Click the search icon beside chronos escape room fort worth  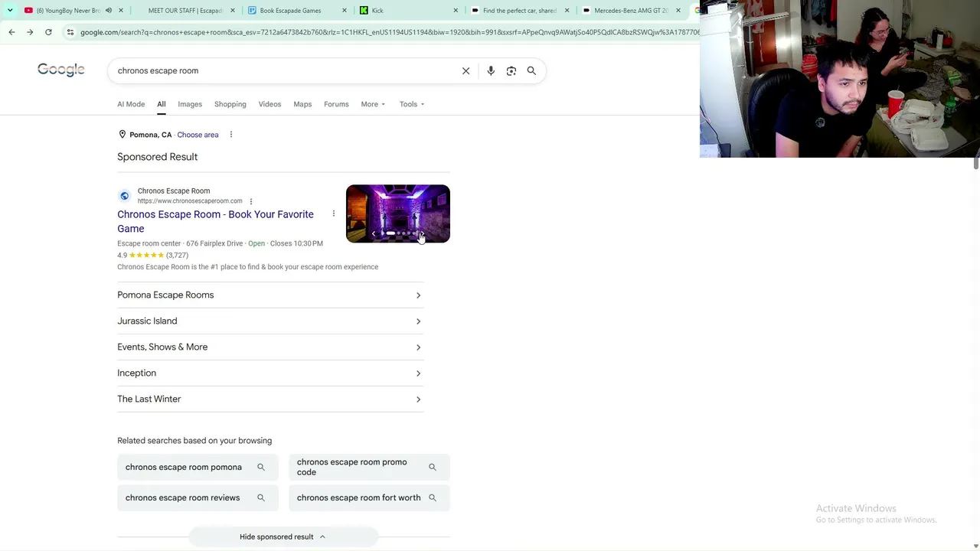click(x=433, y=497)
